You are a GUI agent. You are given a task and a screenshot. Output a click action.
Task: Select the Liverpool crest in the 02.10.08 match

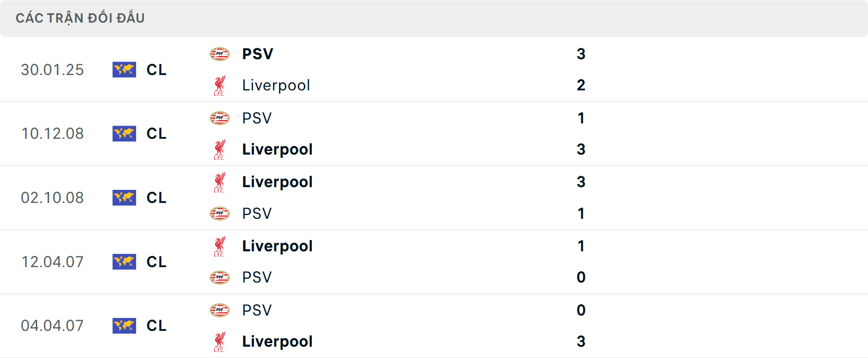tap(220, 182)
